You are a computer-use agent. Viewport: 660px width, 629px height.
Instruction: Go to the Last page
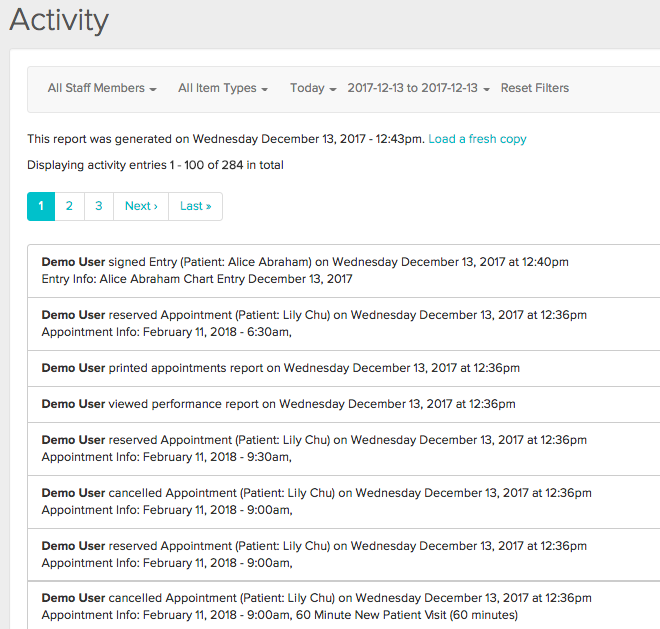tap(195, 206)
